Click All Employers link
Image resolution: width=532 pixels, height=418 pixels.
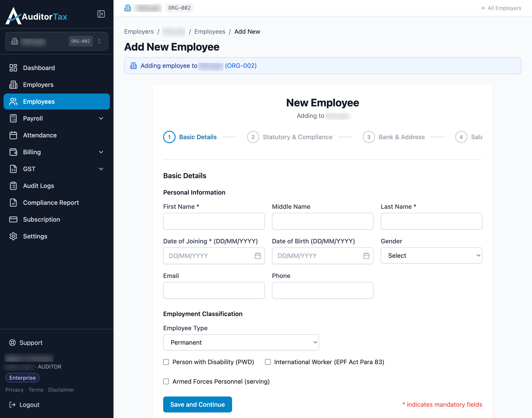point(501,8)
